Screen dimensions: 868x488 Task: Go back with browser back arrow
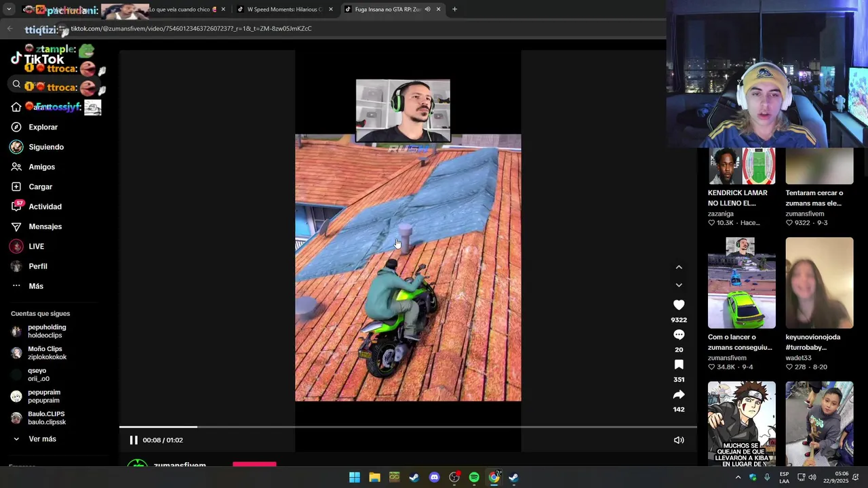[x=9, y=28]
